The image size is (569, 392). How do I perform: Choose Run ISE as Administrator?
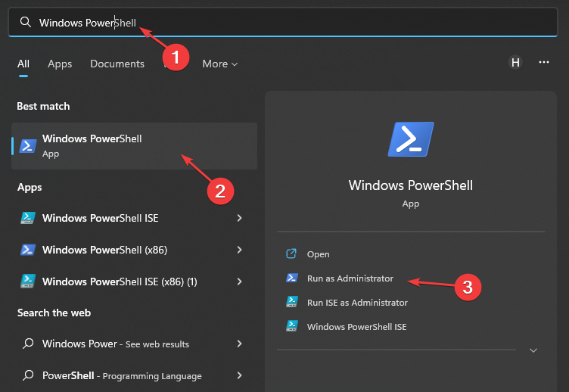pos(357,303)
